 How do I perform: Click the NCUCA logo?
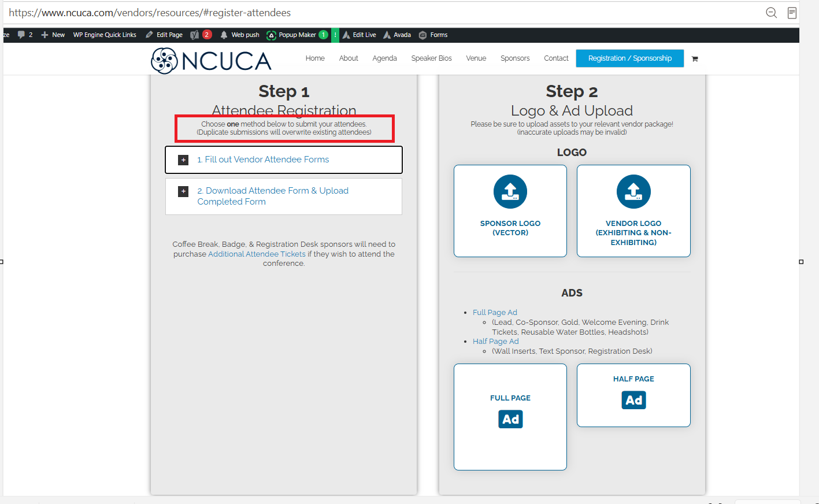point(211,61)
